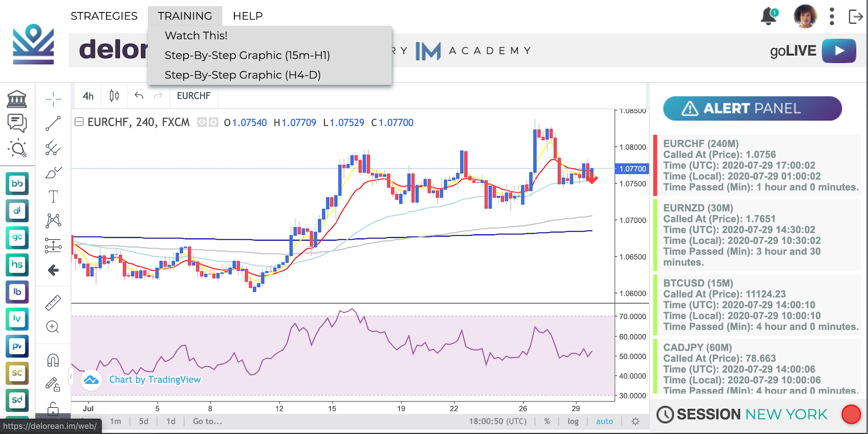
Task: Open the EURCHF (240M) alert card
Action: 757,165
